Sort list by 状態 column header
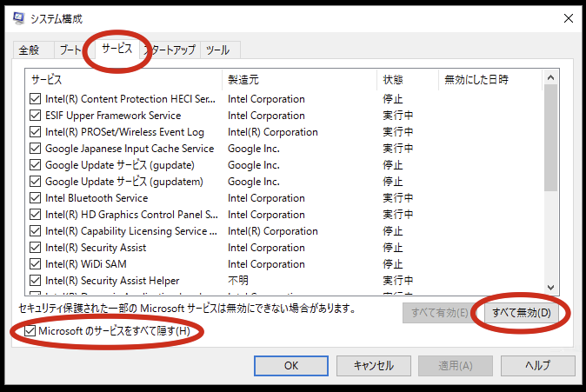586x392 pixels. point(408,80)
